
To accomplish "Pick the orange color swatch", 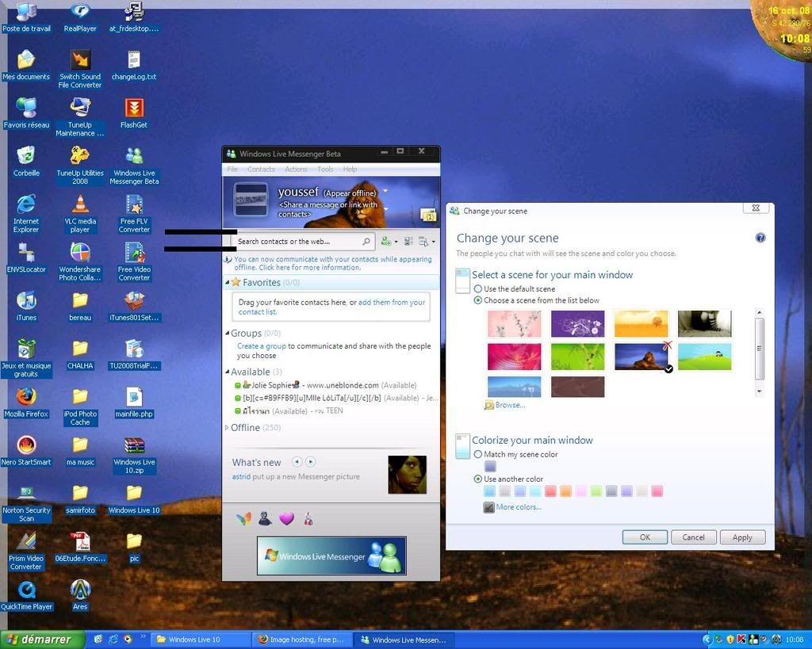I will (x=565, y=491).
